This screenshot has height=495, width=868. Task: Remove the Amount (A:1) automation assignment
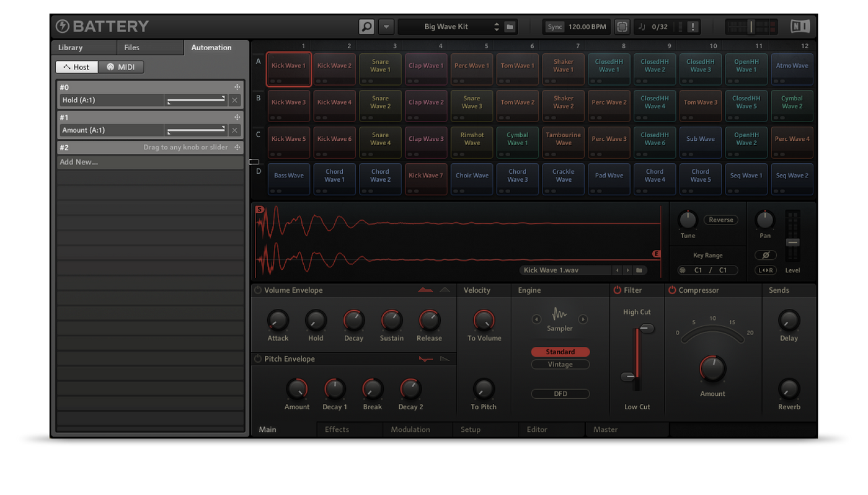(234, 130)
